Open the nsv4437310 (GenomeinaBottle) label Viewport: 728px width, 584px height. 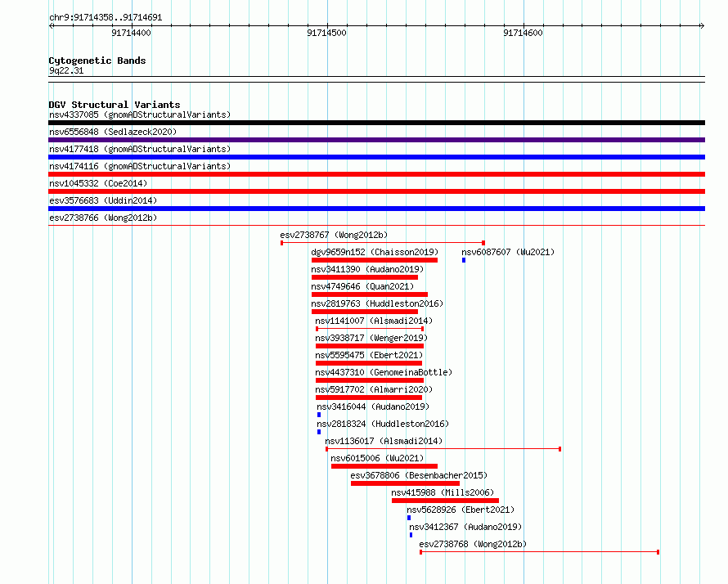[384, 372]
